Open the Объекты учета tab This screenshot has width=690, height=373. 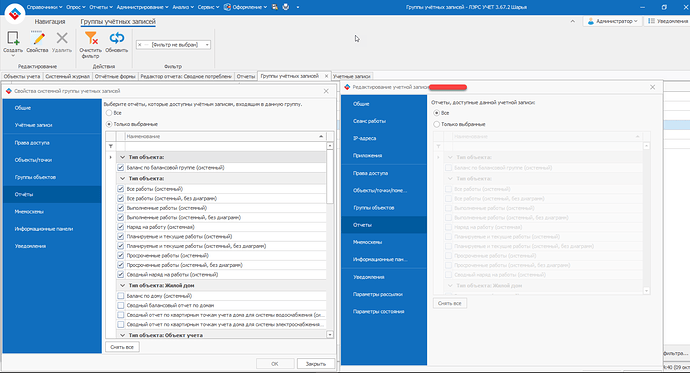point(22,76)
